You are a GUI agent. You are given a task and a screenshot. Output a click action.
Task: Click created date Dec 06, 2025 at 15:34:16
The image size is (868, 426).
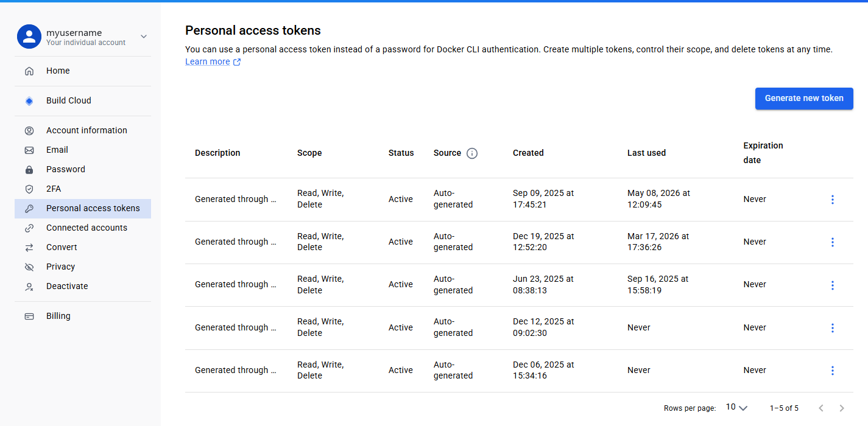coord(543,370)
